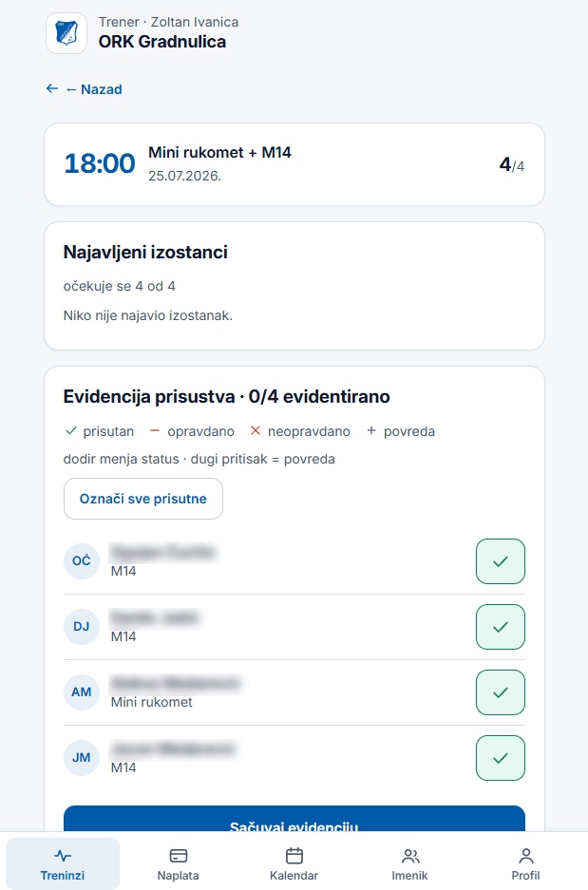Click Označi sve prisutne button
The image size is (588, 890).
point(143,499)
